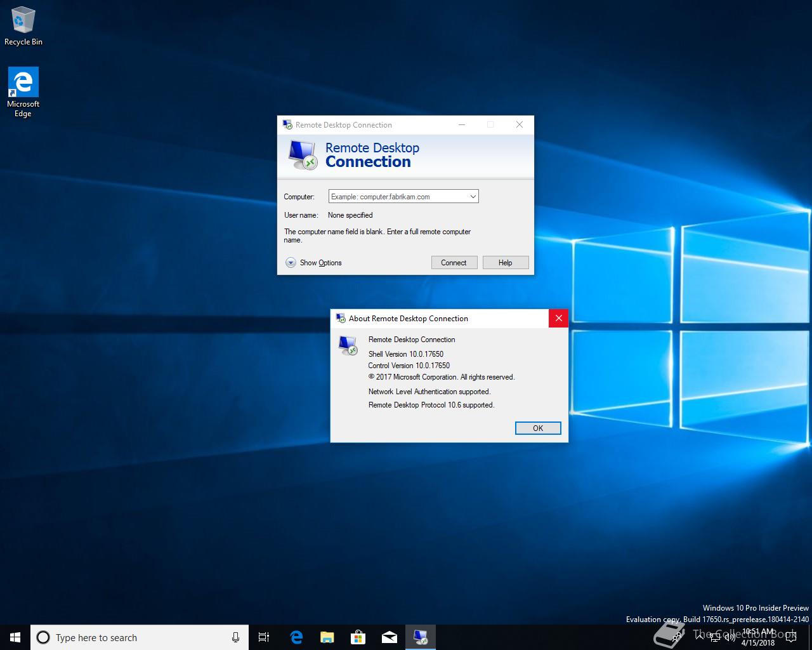Viewport: 812px width, 650px height.
Task: Click the taskbar clock showing 10:51 AM
Action: [x=758, y=637]
